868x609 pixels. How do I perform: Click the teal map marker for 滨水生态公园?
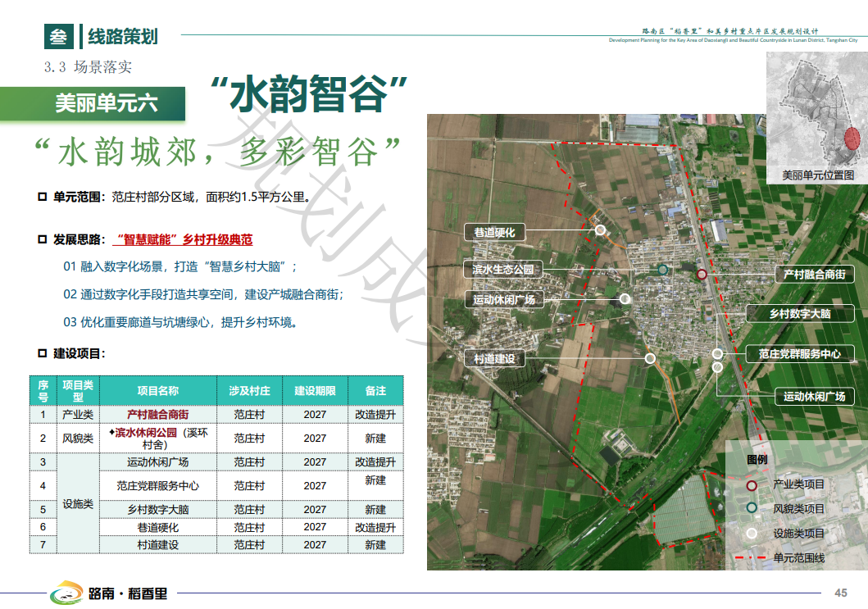(662, 270)
